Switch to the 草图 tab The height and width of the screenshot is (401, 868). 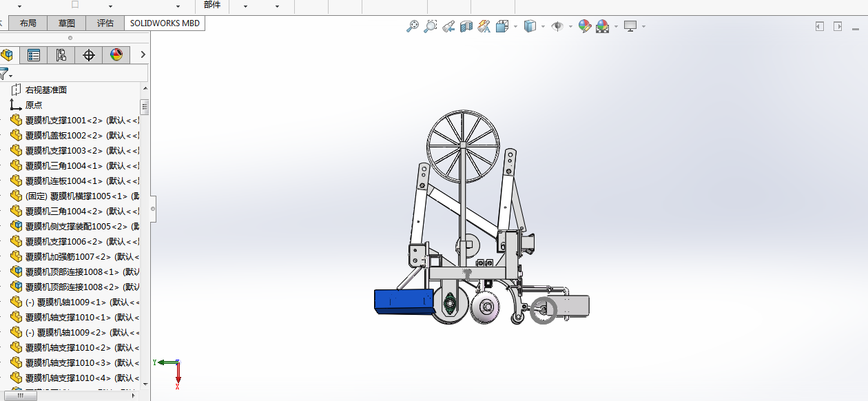point(67,23)
